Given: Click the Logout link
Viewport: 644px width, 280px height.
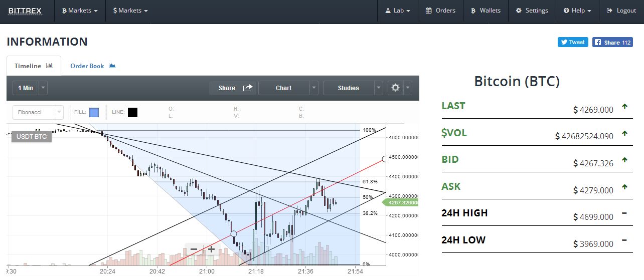Looking at the screenshot, I should (621, 11).
